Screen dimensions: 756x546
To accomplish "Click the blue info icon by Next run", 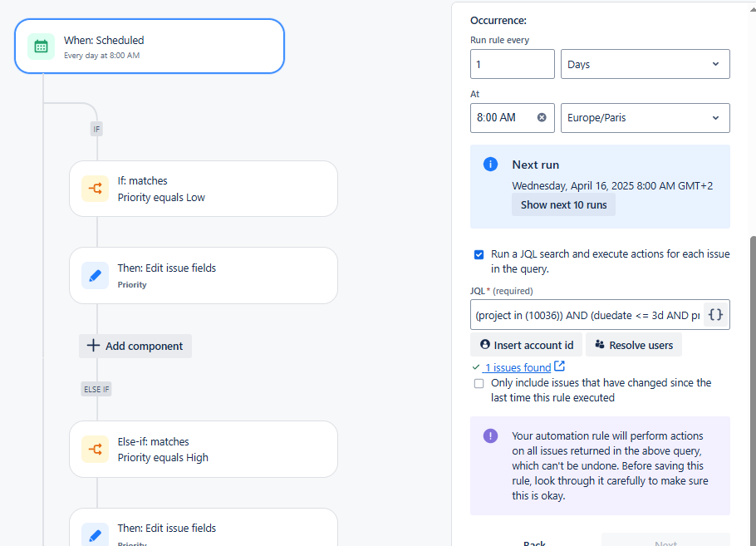I will click(x=490, y=165).
